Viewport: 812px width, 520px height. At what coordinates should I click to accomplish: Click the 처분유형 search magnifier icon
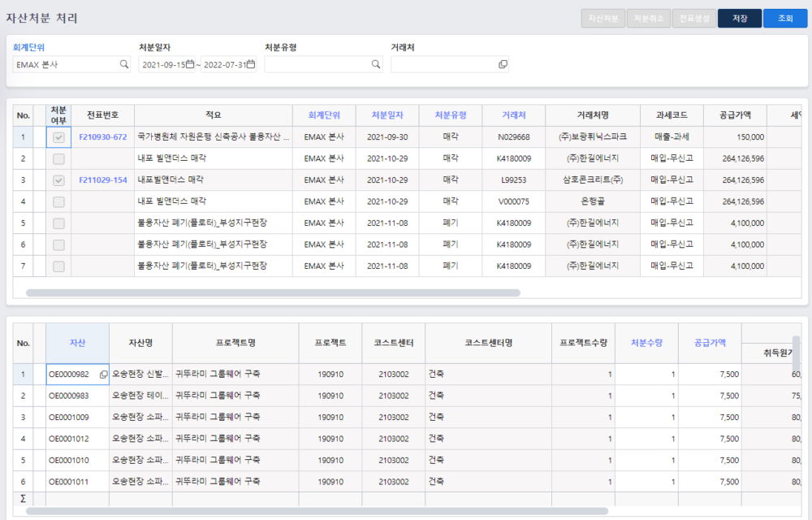tap(376, 64)
